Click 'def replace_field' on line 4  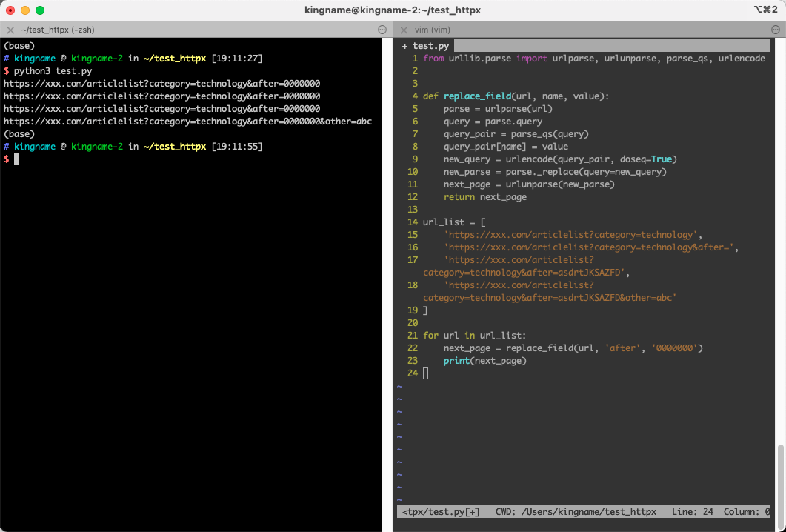point(467,96)
